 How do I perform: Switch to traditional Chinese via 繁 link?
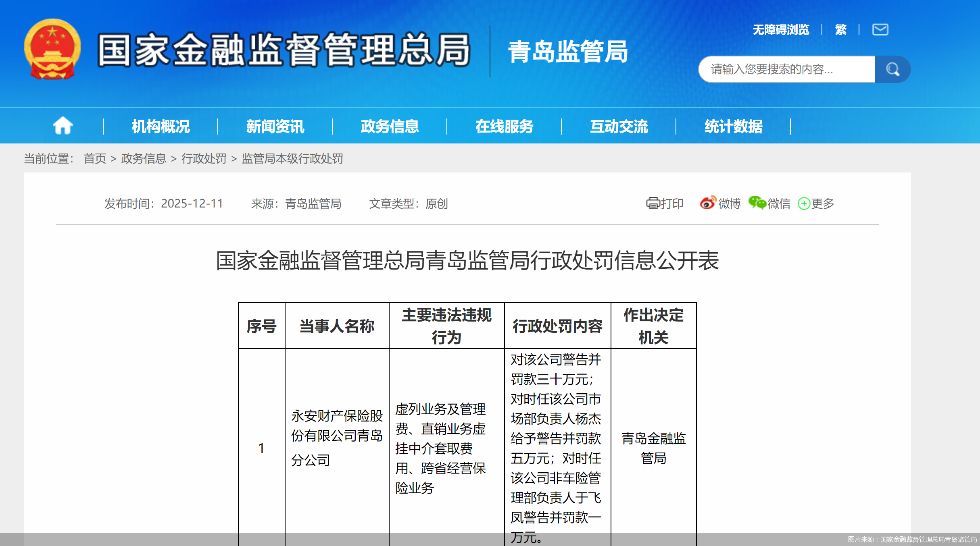(841, 30)
